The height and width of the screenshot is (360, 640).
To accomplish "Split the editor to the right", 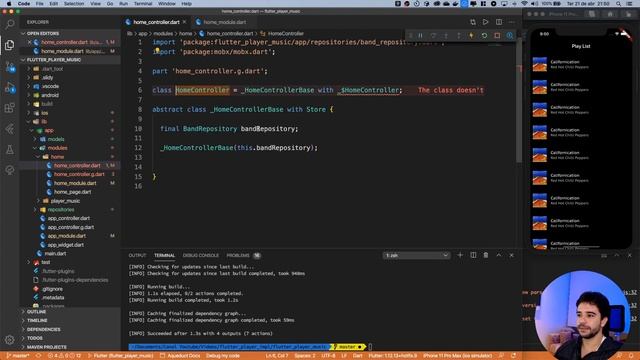I will [499, 22].
